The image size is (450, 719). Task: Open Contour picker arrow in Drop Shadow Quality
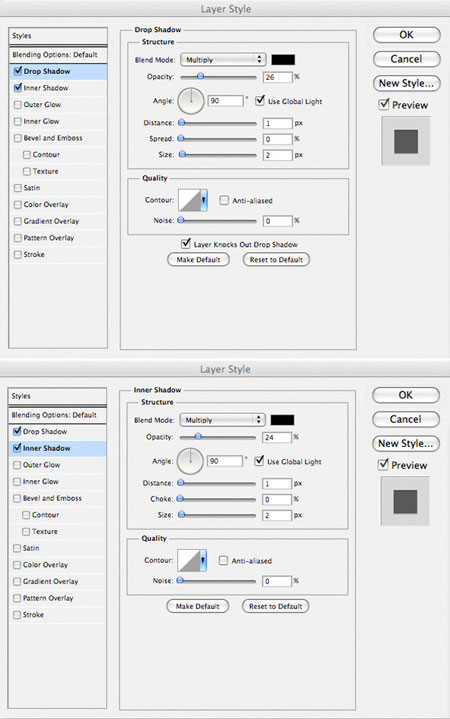204,200
